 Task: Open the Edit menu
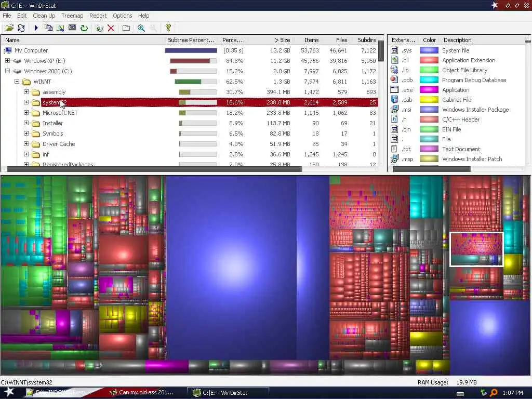click(22, 16)
